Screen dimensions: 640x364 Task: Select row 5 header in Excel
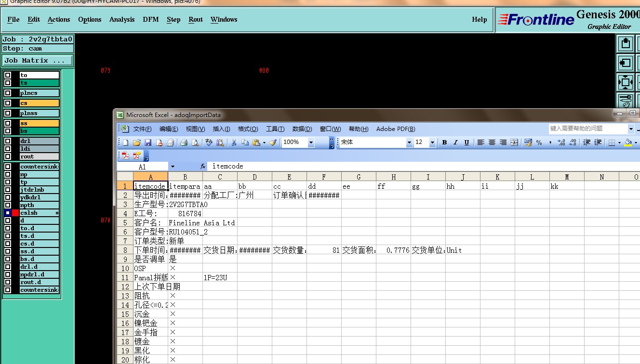pos(125,223)
